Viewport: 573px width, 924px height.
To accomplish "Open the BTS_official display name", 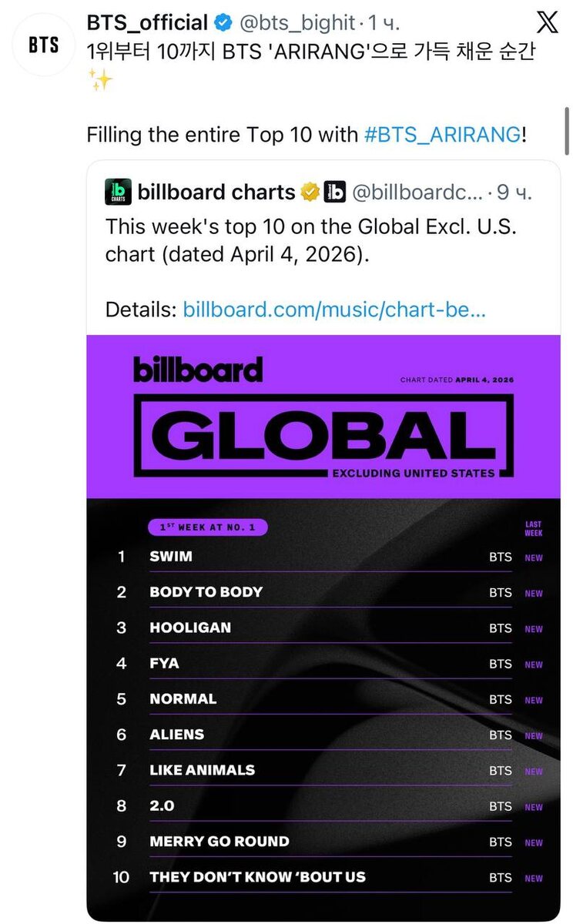I will [x=148, y=23].
